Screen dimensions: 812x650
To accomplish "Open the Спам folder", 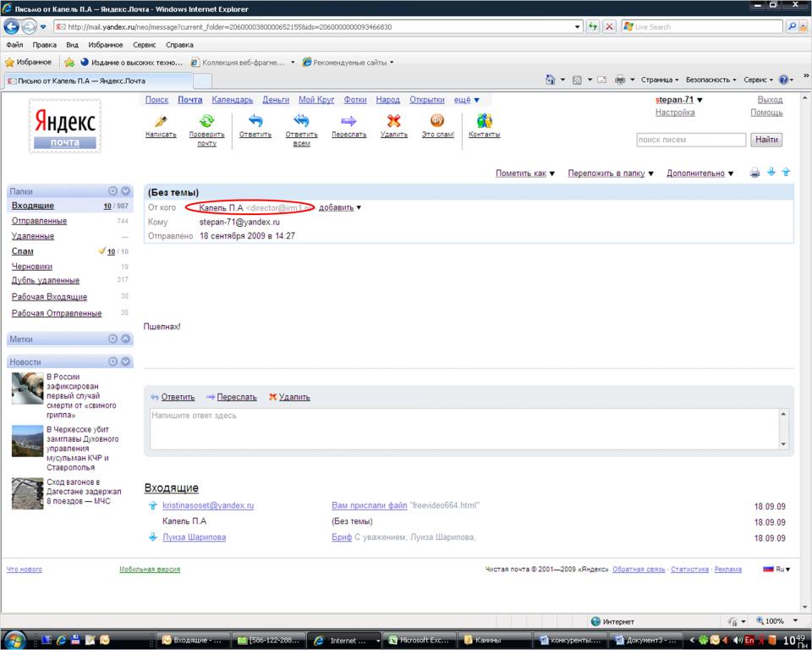I will pyautogui.click(x=23, y=251).
